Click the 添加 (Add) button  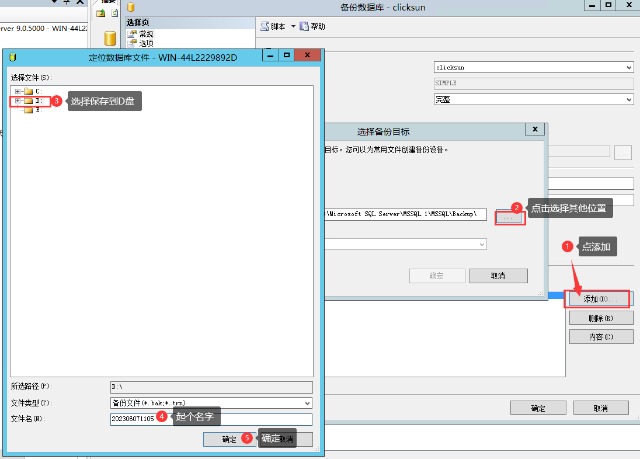pos(596,299)
